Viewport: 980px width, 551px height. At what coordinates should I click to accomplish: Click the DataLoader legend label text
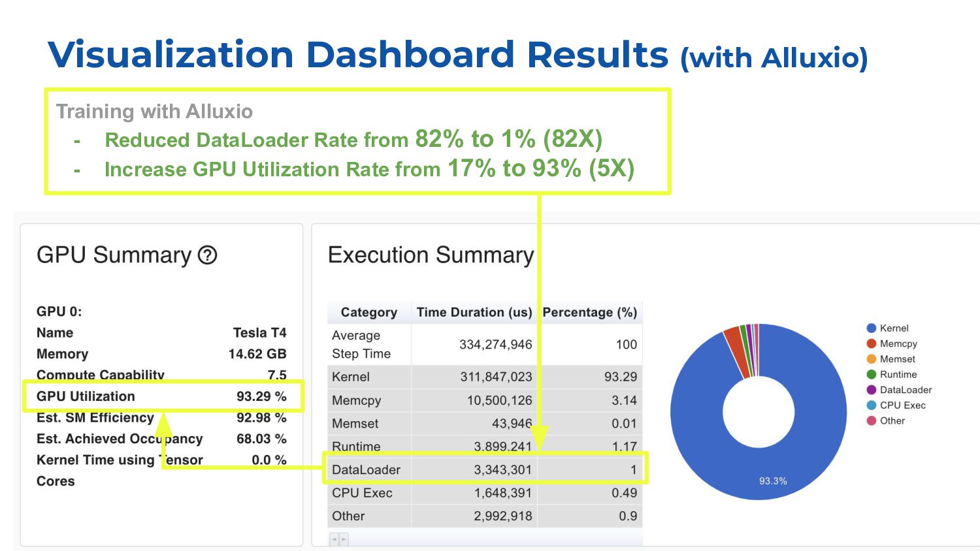click(906, 390)
